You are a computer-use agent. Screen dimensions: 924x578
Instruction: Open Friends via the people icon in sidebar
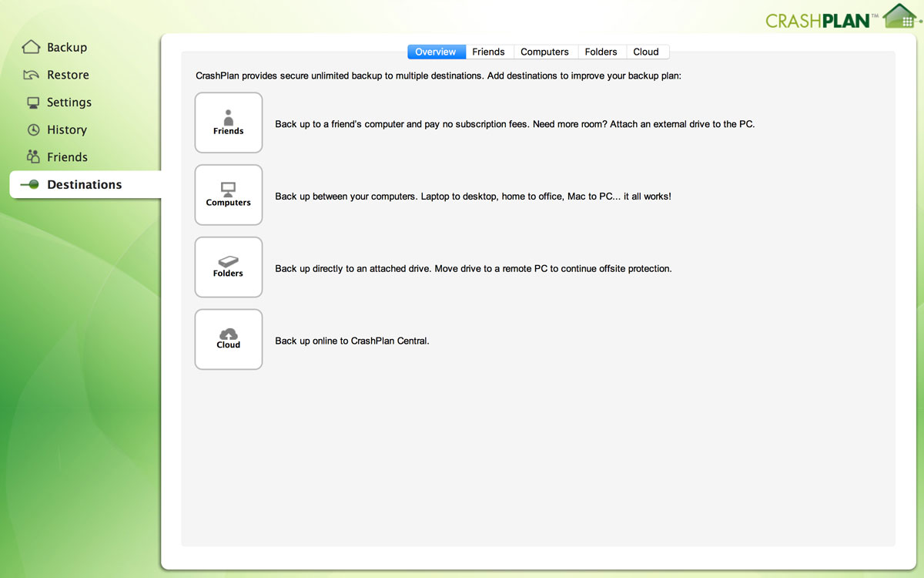tap(32, 157)
